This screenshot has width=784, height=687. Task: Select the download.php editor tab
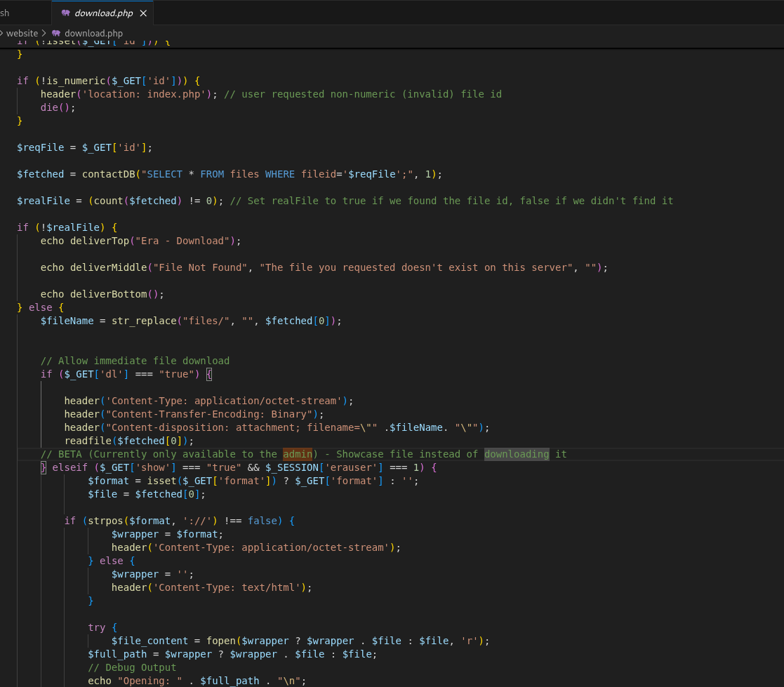(x=102, y=13)
